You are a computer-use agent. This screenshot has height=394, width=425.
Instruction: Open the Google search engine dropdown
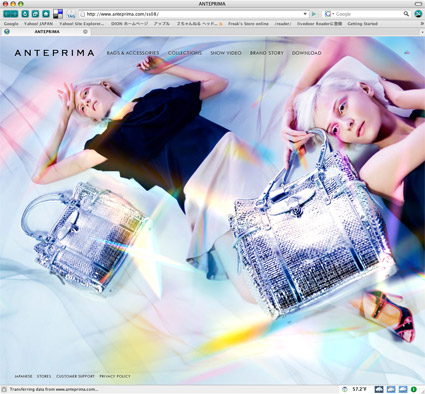(329, 14)
